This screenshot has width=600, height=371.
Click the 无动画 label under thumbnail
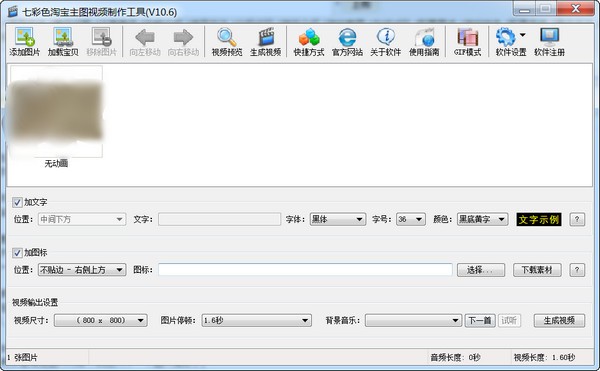(x=56, y=163)
